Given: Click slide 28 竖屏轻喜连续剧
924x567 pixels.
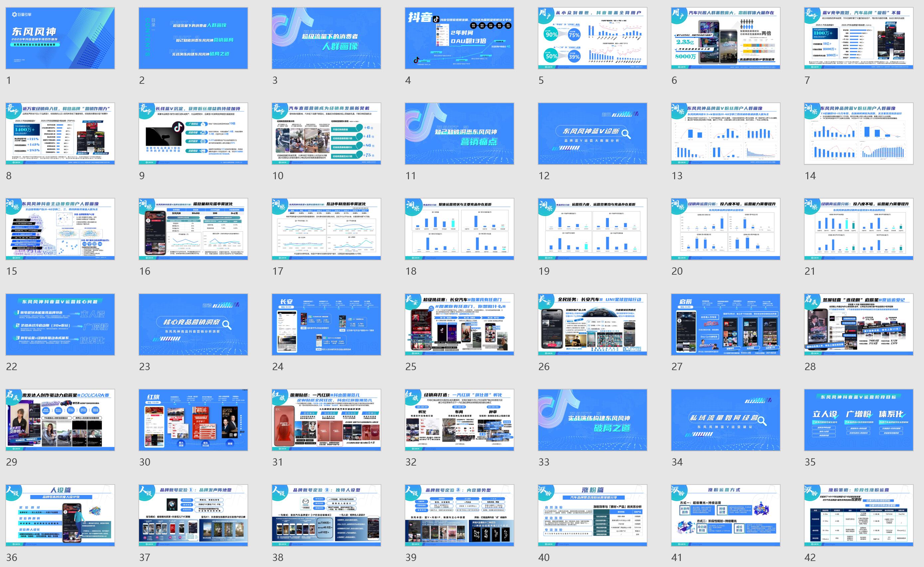Looking at the screenshot, I should click(x=859, y=324).
